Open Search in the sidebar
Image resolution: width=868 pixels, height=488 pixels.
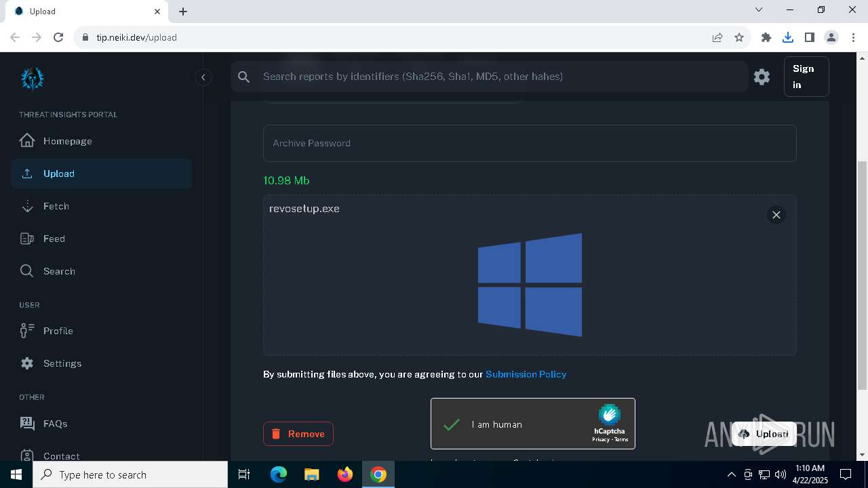coord(102,271)
